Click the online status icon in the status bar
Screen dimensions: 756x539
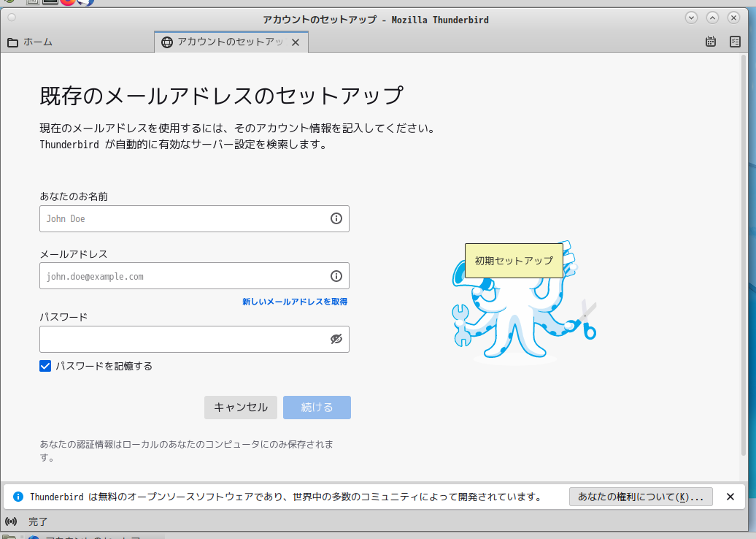coord(11,521)
